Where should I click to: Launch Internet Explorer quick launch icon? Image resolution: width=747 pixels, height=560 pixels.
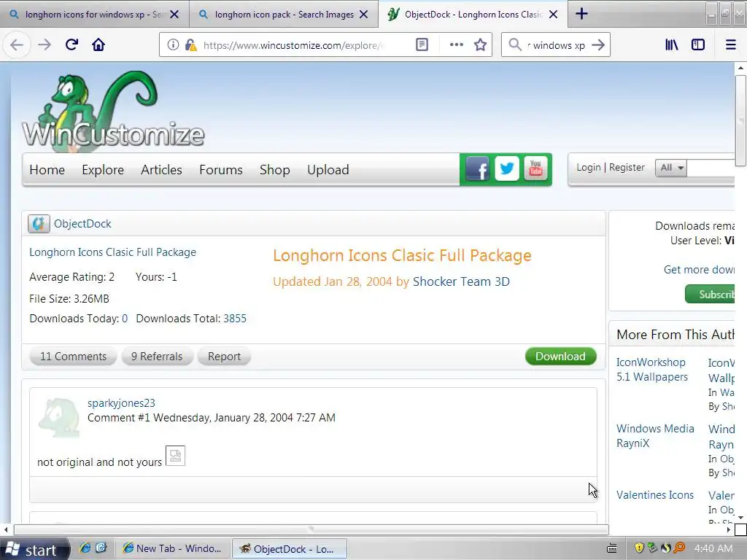85,548
